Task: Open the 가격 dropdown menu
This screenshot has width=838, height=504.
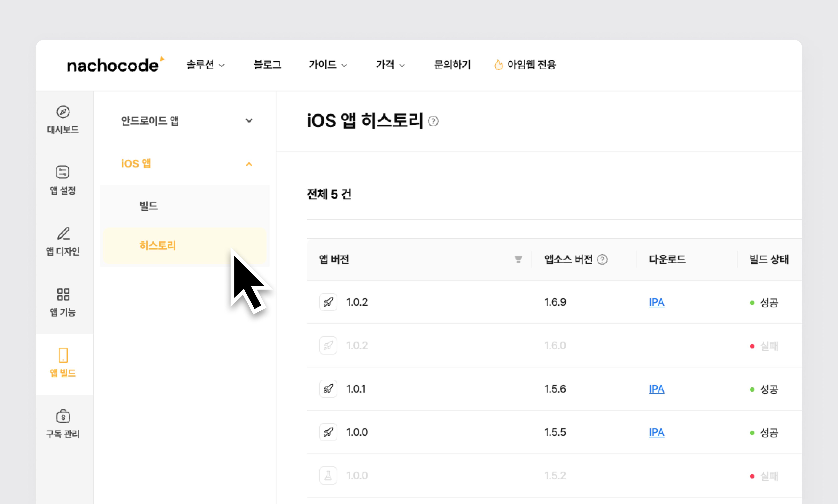Action: pyautogui.click(x=390, y=65)
